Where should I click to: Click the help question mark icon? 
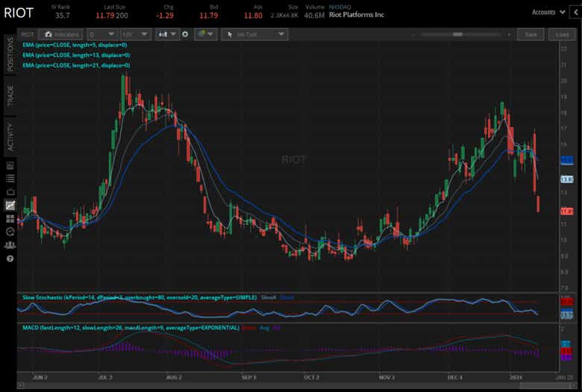(x=10, y=258)
